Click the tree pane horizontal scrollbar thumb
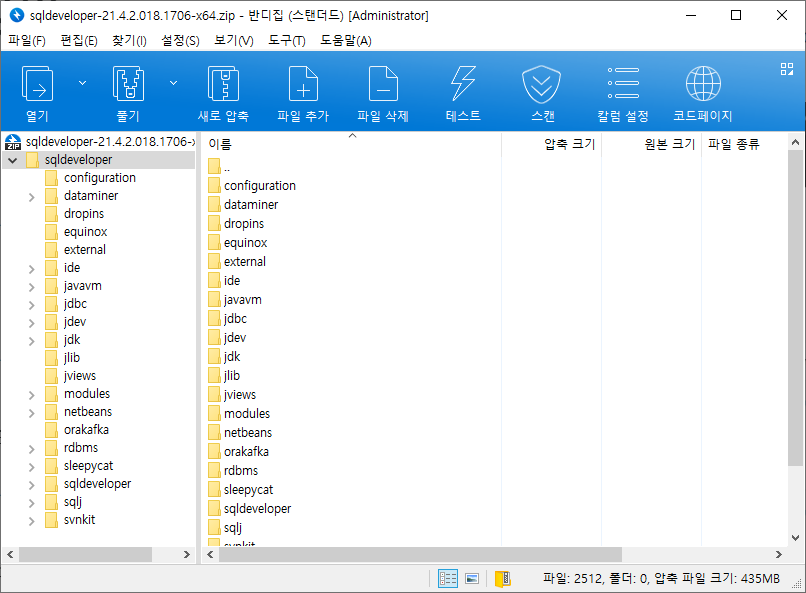Viewport: 806px width, 593px height. click(85, 554)
